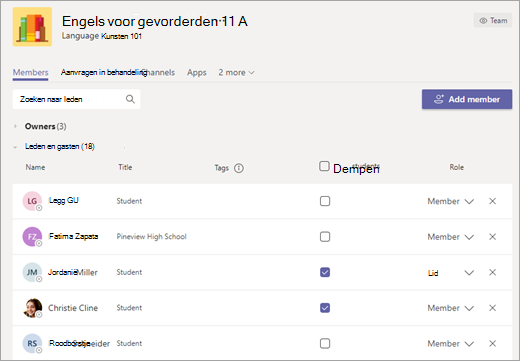520x361 pixels.
Task: Click the Title column header
Action: point(125,167)
